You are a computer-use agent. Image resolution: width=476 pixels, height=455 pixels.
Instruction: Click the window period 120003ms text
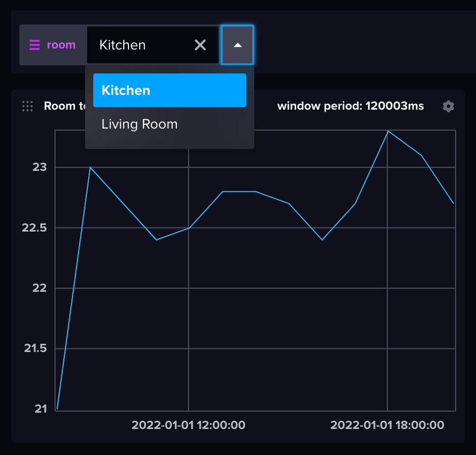350,106
